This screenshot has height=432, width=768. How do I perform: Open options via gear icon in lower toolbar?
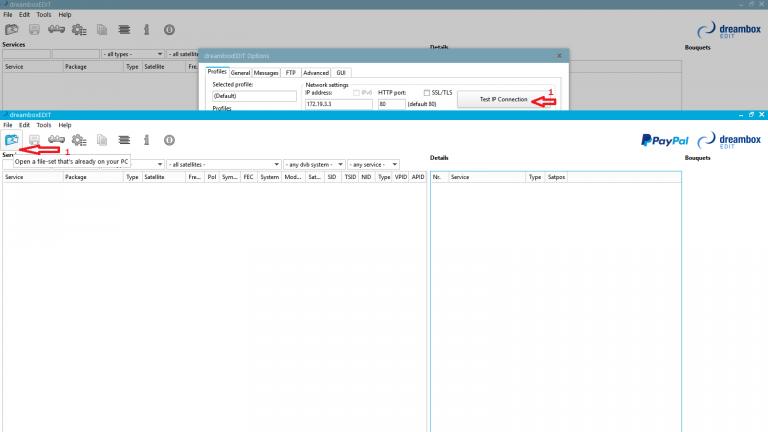click(79, 141)
